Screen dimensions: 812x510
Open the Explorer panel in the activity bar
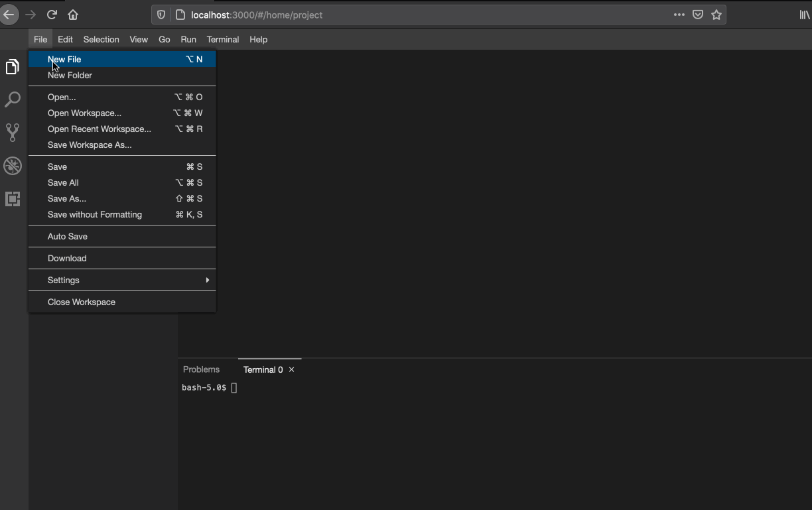(12, 66)
